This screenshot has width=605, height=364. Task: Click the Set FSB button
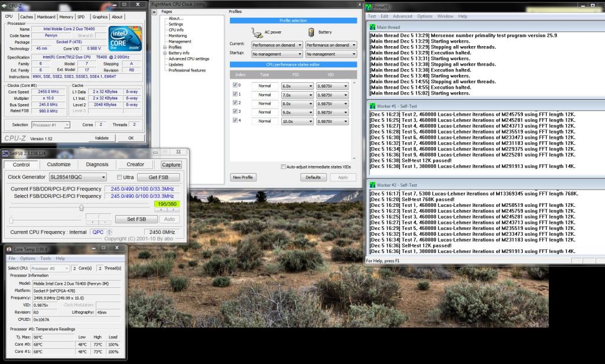[x=136, y=219]
